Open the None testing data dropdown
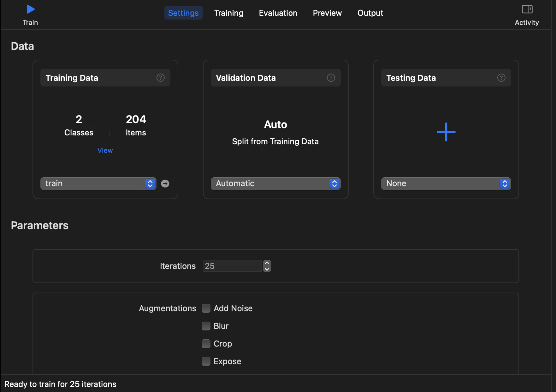The image size is (556, 392). tap(446, 184)
